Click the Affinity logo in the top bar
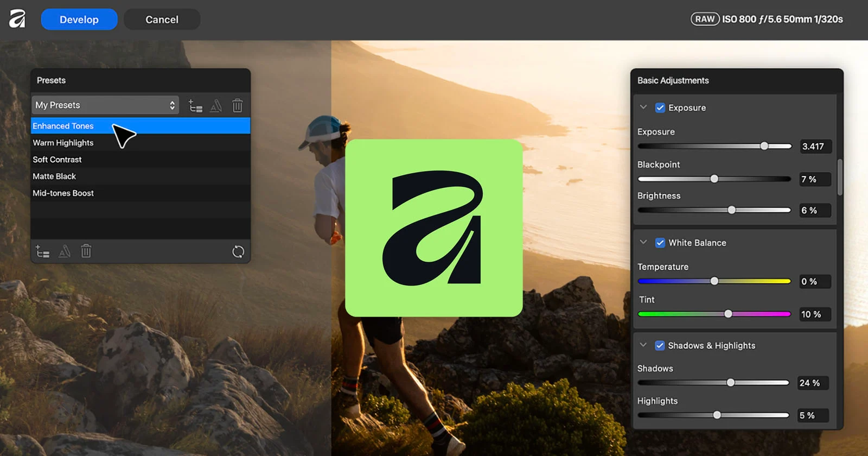This screenshot has height=456, width=868. click(x=17, y=19)
